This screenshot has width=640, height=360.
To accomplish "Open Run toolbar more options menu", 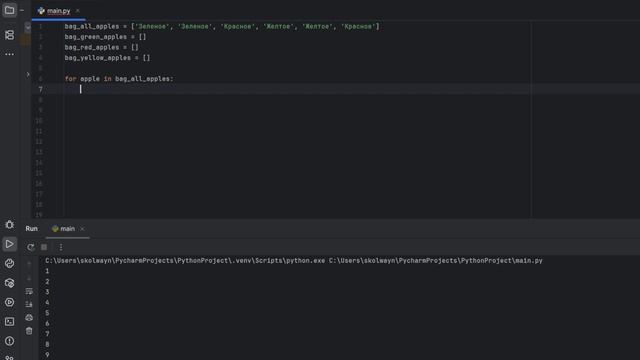I will [61, 247].
